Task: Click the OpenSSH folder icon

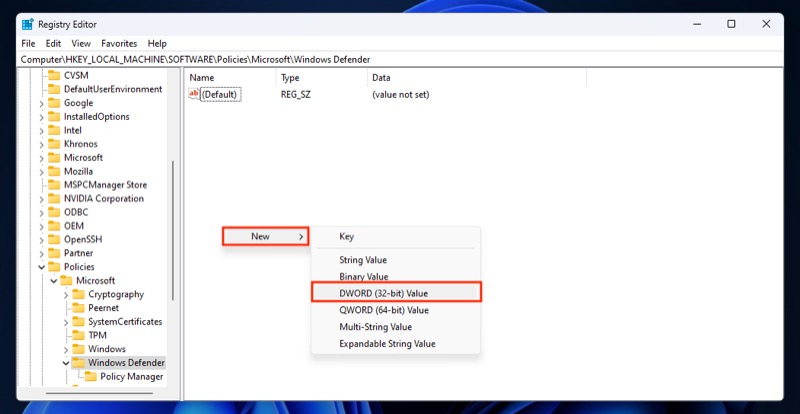Action: [54, 239]
